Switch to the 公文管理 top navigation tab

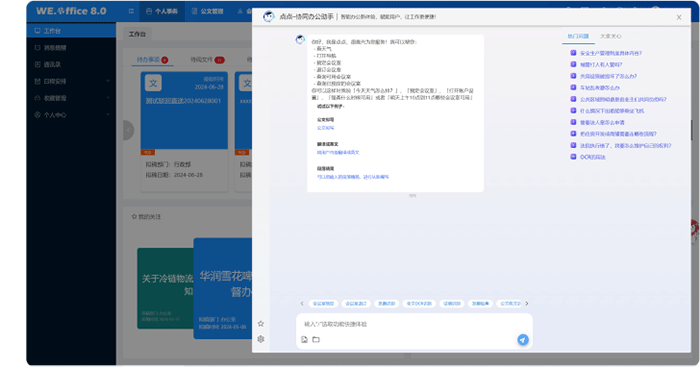(x=207, y=11)
